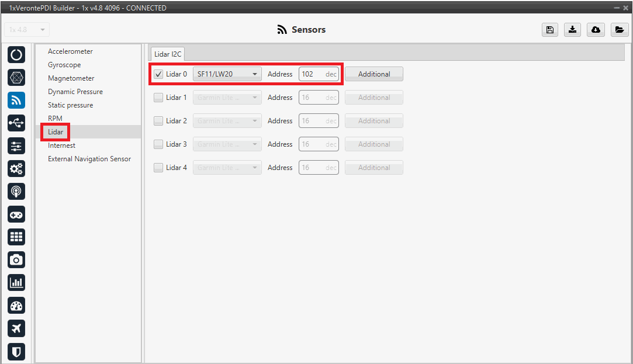633x364 pixels.
Task: Select the gamepad icon in sidebar
Action: click(16, 214)
